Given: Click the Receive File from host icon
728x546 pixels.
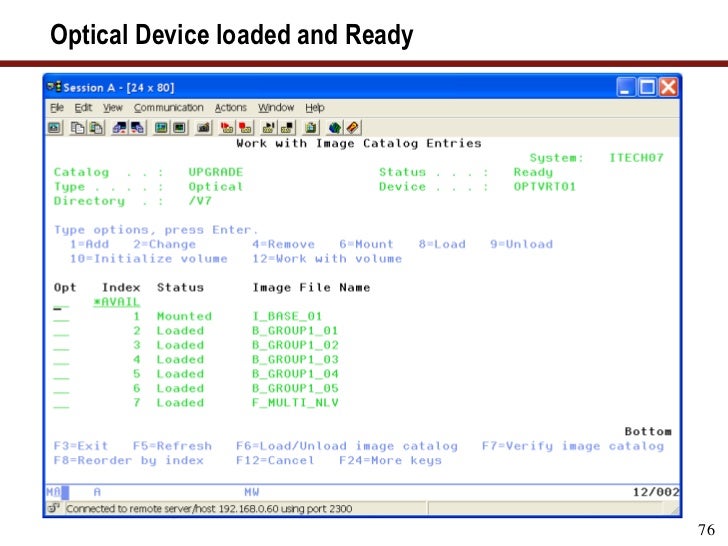Looking at the screenshot, I should (x=138, y=128).
